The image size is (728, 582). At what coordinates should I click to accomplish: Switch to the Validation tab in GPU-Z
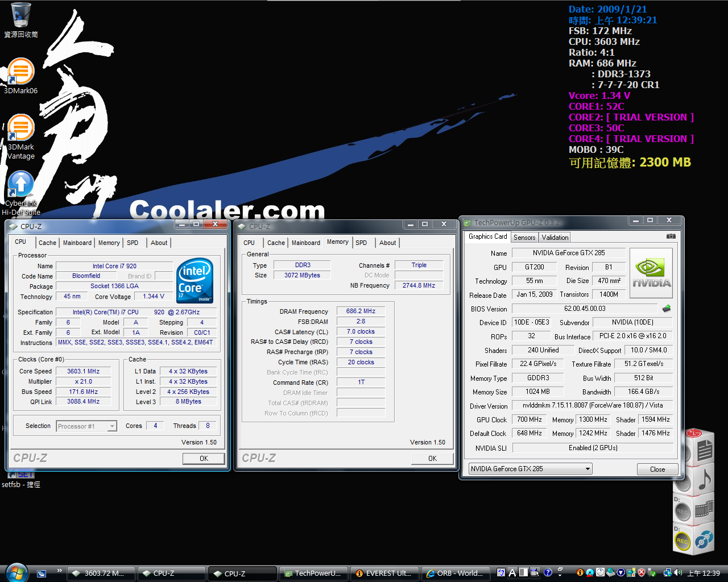[x=555, y=238]
